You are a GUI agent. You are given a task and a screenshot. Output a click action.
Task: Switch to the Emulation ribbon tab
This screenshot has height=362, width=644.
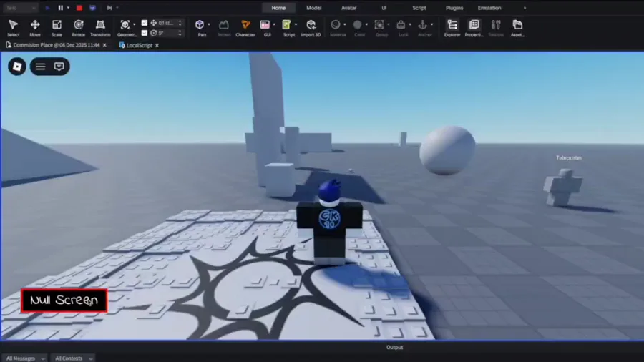pyautogui.click(x=489, y=8)
